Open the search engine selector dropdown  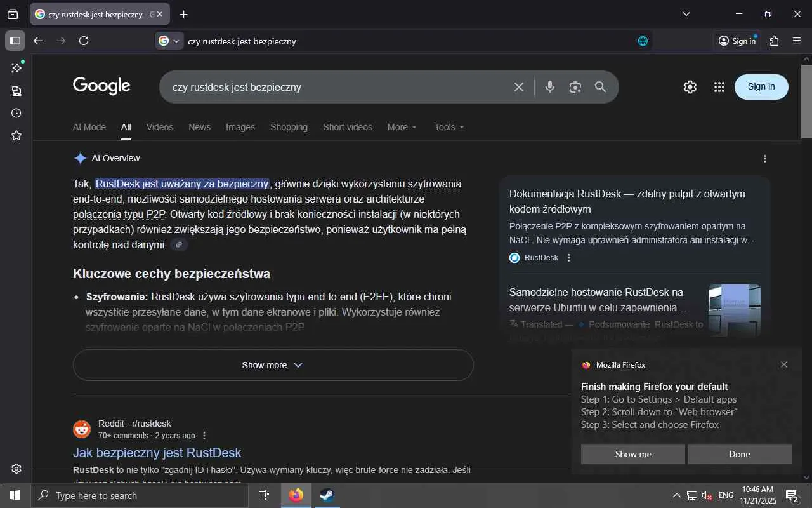(x=169, y=41)
